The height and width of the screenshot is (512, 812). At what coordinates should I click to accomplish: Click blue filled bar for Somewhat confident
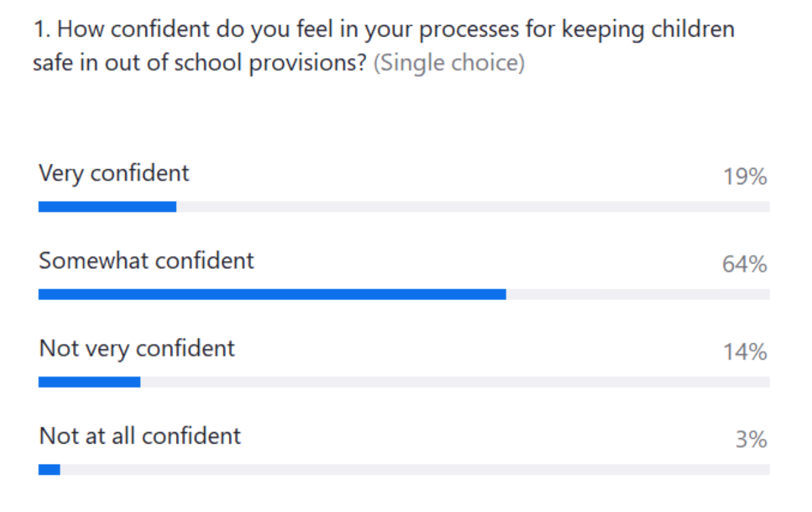coord(271,295)
